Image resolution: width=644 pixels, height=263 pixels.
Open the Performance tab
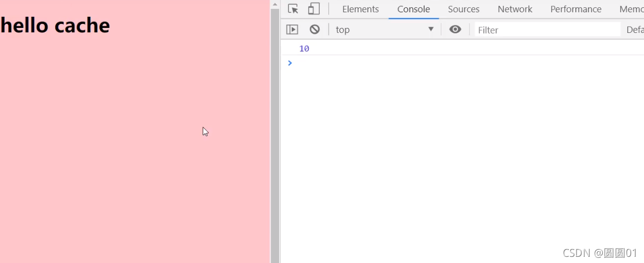pyautogui.click(x=576, y=9)
